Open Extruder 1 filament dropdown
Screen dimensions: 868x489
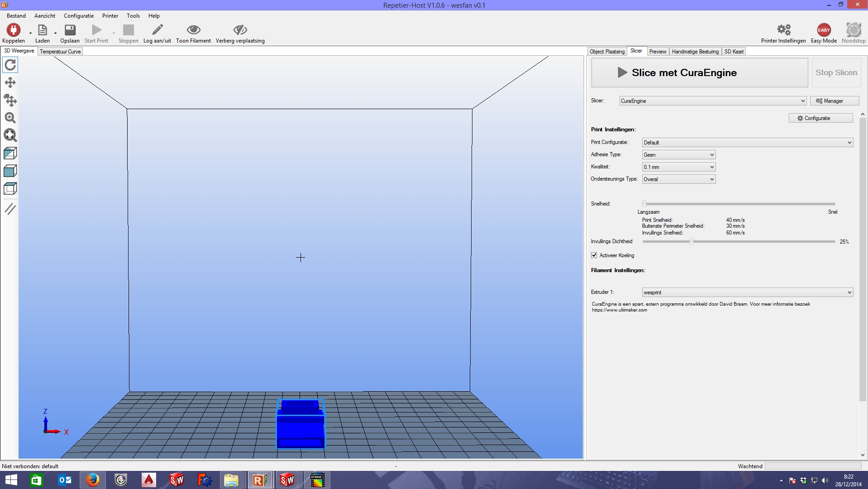click(748, 292)
